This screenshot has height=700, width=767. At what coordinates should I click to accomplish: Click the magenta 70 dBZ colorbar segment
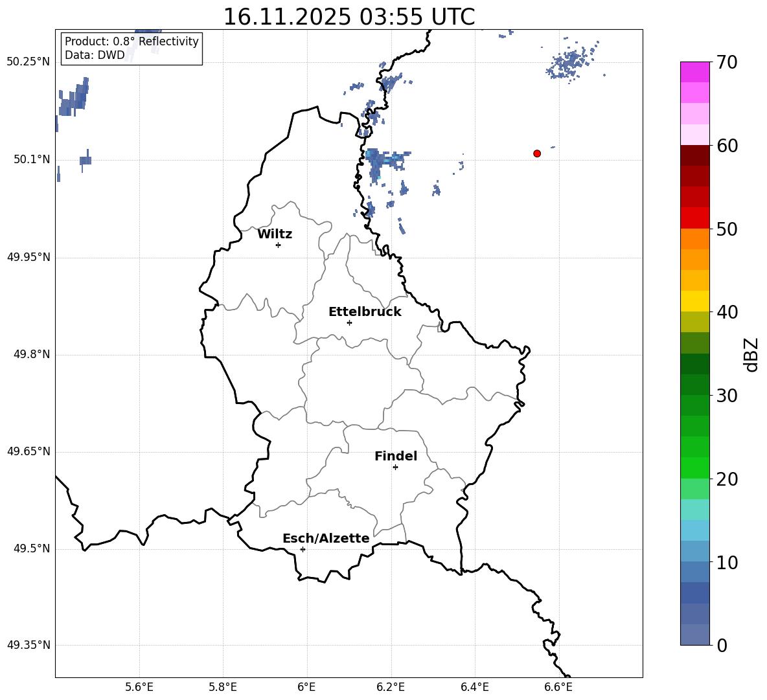point(694,72)
